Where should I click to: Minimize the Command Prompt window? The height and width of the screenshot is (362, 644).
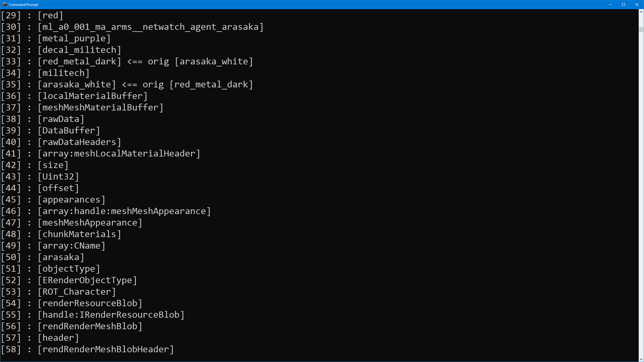click(x=610, y=4)
